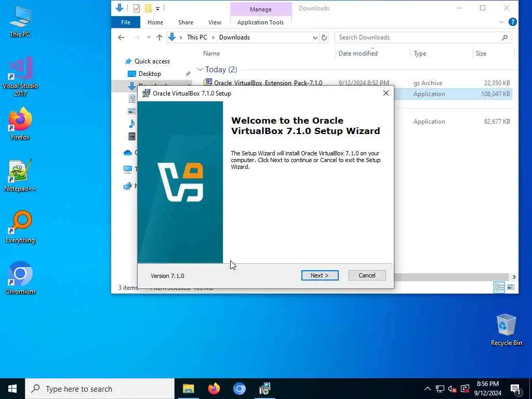Select the 82,677 KB Application row
This screenshot has width=532, height=399.
point(454,122)
